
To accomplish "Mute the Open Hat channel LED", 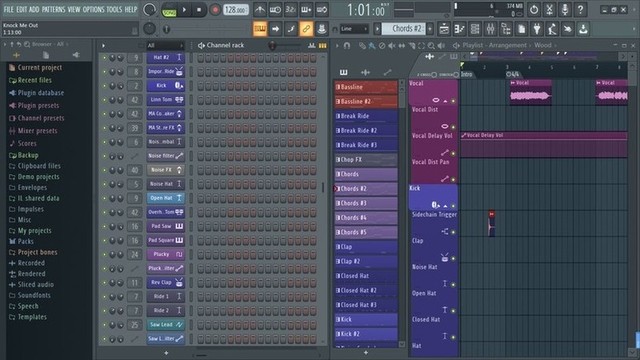I will [x=104, y=198].
